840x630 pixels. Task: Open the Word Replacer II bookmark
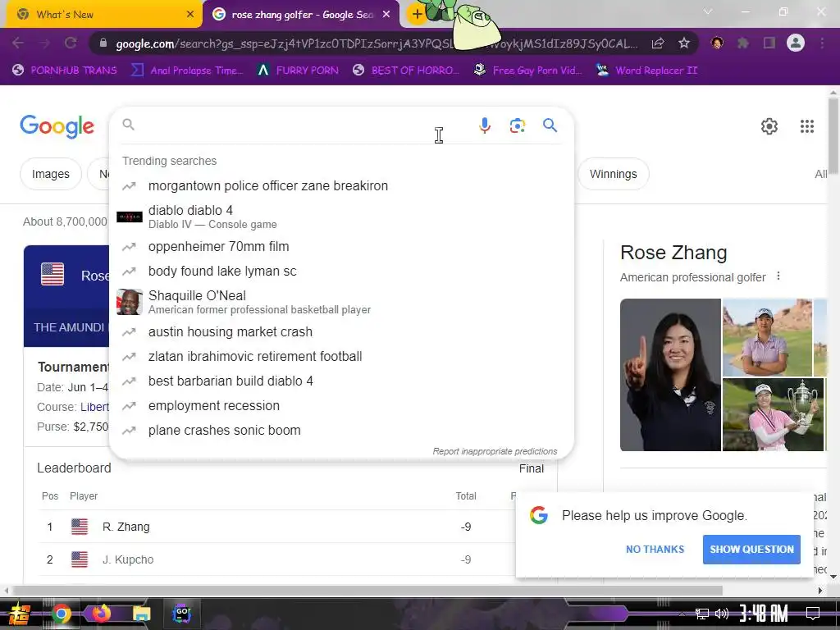coord(646,71)
